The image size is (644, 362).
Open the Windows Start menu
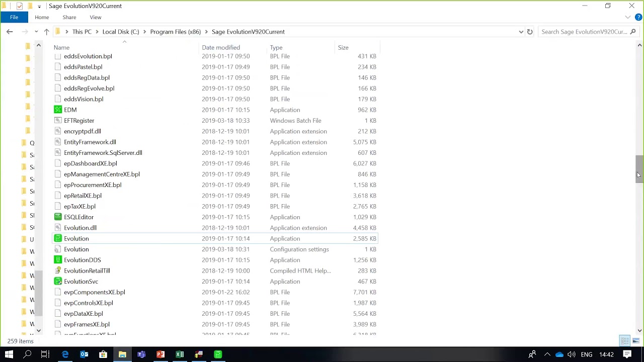pyautogui.click(x=9, y=354)
